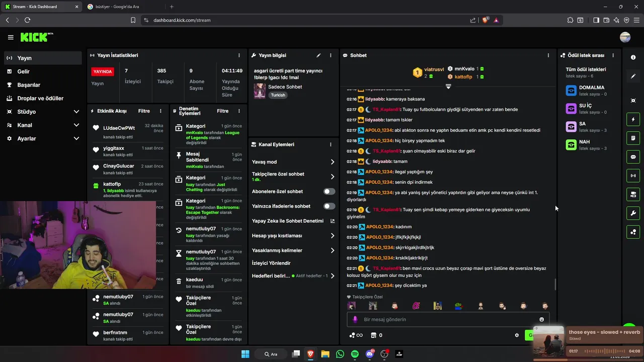Click Filtre in Denetim Eylemleri panel

click(x=222, y=111)
